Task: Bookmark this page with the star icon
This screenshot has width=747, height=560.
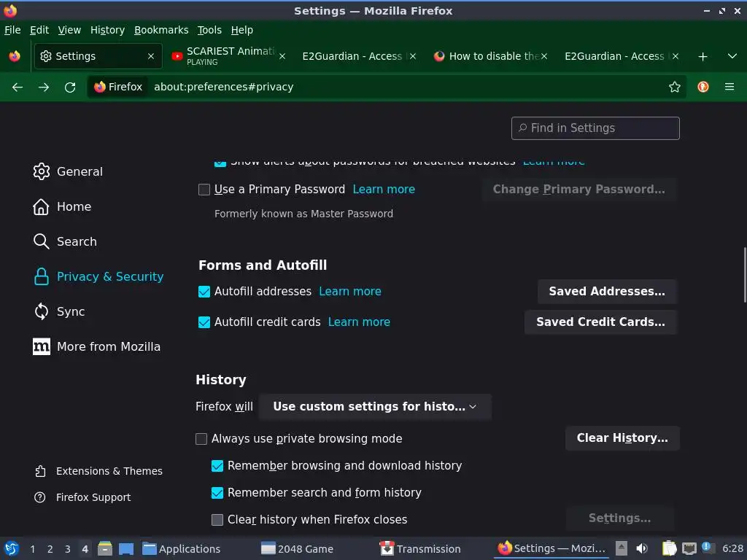Action: pyautogui.click(x=674, y=87)
